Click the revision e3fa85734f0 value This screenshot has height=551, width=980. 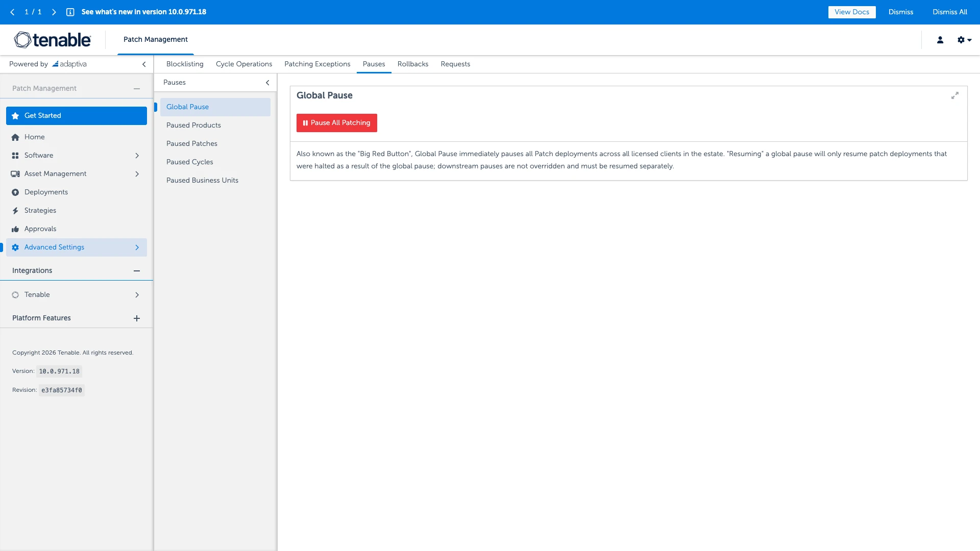tap(62, 390)
